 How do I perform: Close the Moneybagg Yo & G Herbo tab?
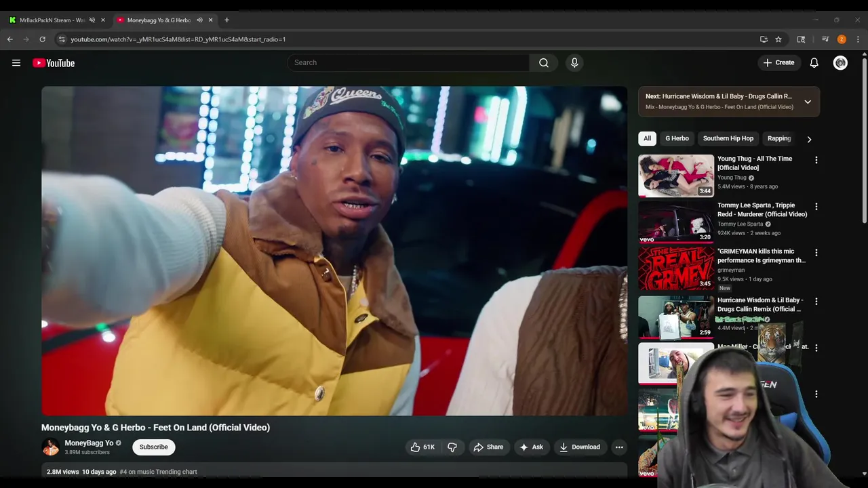(210, 20)
